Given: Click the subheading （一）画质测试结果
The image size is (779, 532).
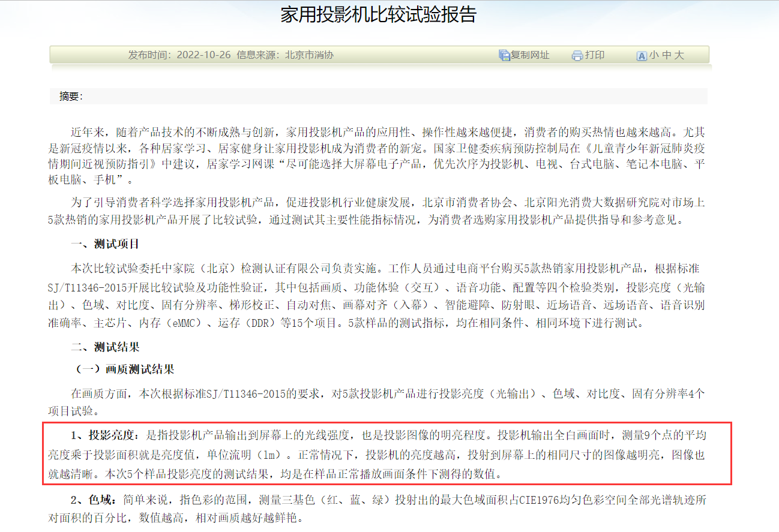Looking at the screenshot, I should pos(122,369).
